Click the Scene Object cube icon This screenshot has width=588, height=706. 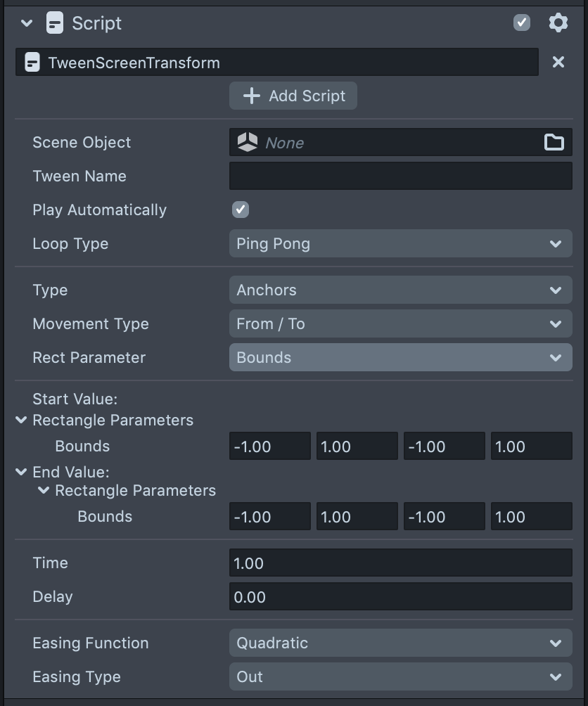point(248,143)
